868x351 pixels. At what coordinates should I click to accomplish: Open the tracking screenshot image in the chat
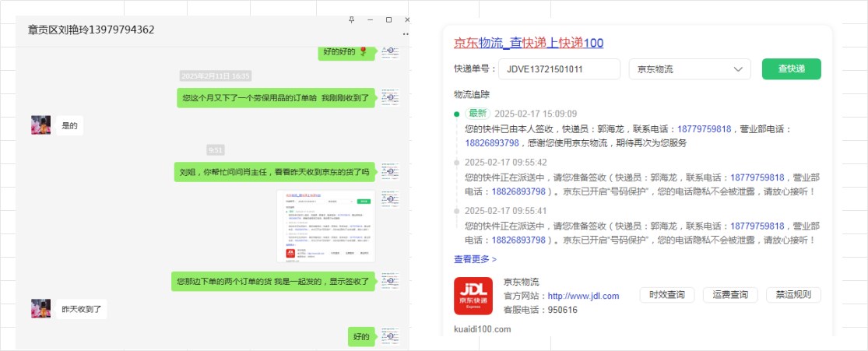point(326,226)
